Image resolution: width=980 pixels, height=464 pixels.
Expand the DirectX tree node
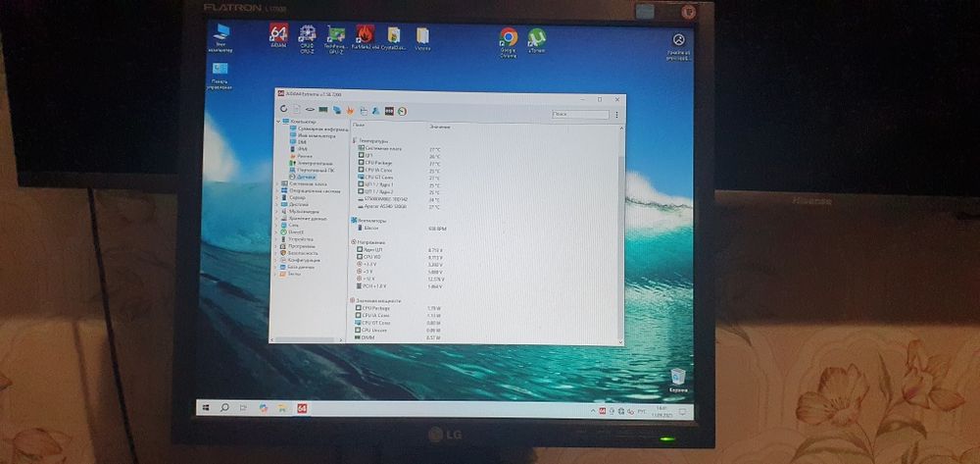click(x=278, y=232)
